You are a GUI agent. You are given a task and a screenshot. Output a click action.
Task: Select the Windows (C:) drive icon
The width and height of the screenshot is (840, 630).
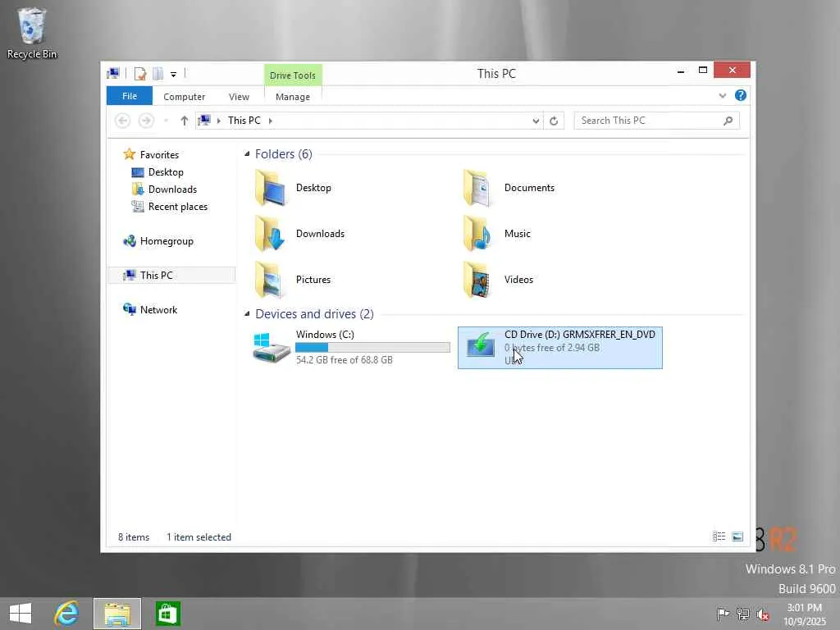(271, 347)
